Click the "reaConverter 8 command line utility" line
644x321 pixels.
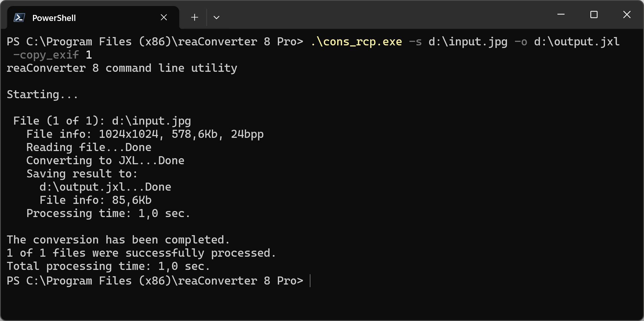point(122,68)
